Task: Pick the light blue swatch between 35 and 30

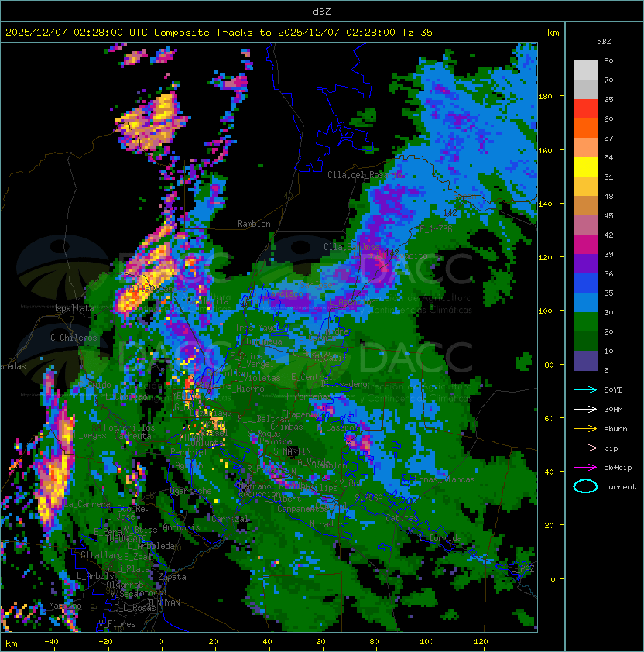Action: (x=585, y=303)
